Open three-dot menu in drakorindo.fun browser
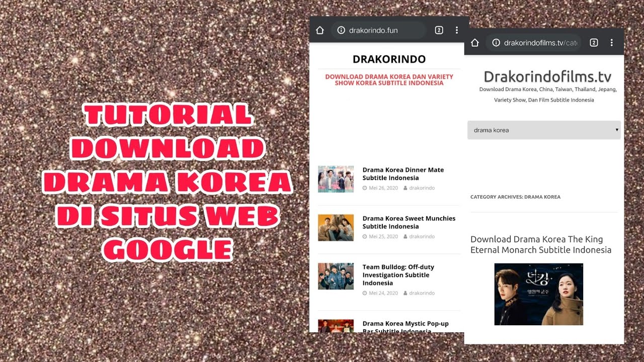The width and height of the screenshot is (644, 362). pyautogui.click(x=457, y=30)
